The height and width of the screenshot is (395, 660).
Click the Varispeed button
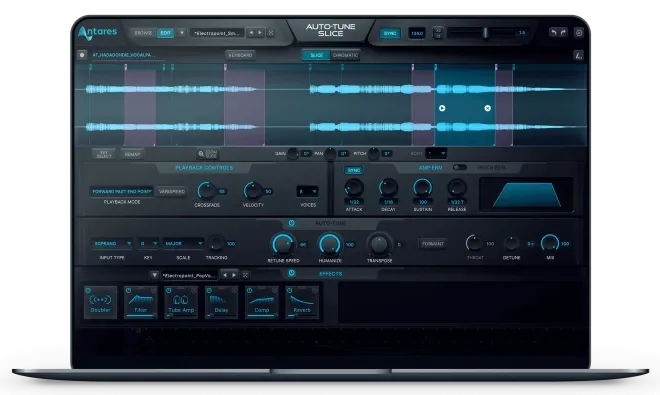click(x=172, y=192)
